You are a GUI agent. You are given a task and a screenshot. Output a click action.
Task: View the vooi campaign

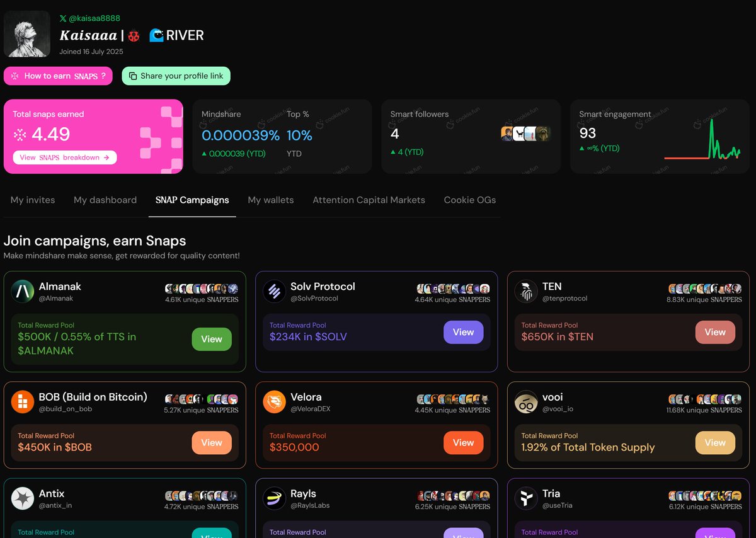[x=715, y=443]
